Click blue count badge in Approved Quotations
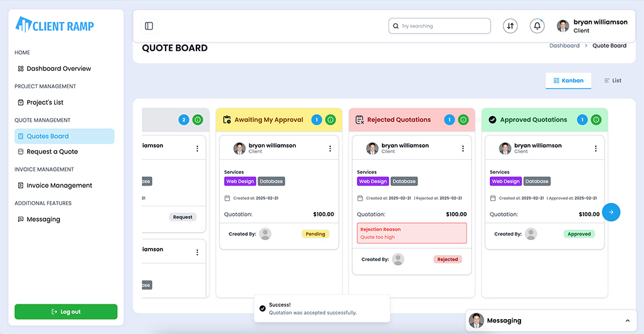 [x=582, y=120]
